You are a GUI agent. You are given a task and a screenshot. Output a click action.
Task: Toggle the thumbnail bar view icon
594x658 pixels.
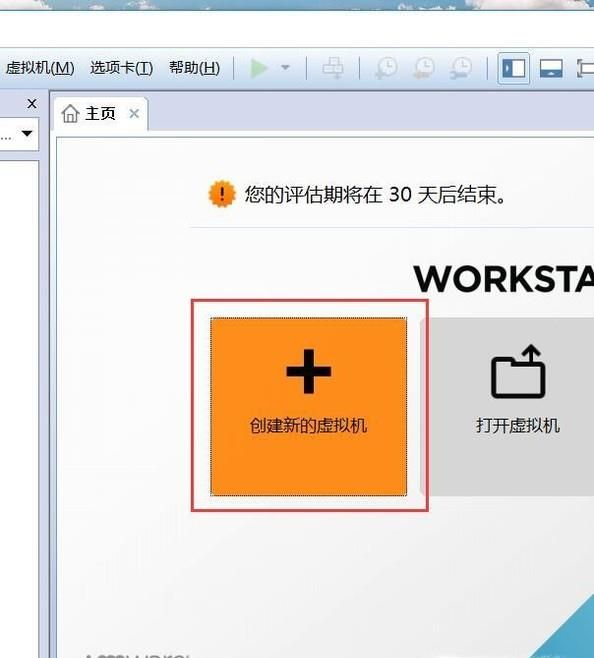551,68
